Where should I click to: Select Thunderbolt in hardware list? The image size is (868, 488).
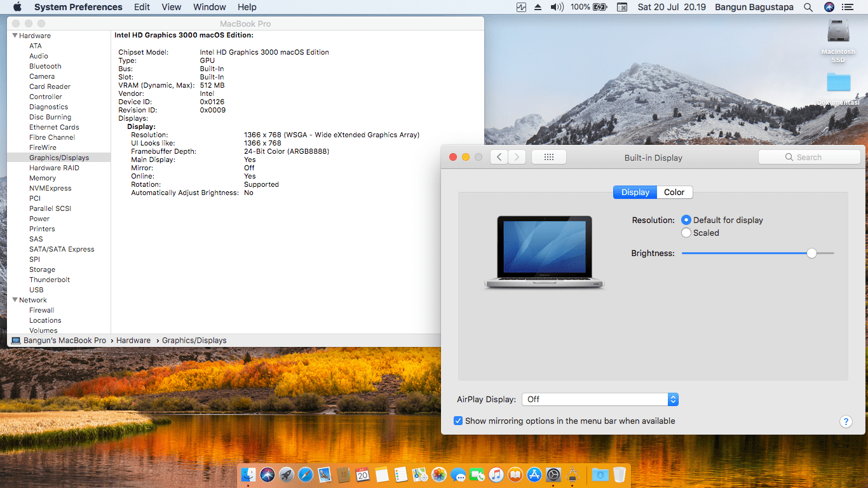pyautogui.click(x=50, y=280)
